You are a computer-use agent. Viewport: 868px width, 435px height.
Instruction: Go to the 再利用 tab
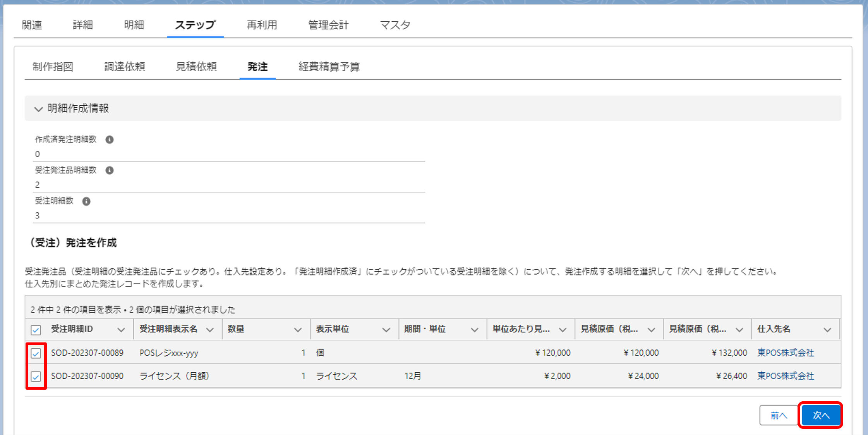[262, 25]
